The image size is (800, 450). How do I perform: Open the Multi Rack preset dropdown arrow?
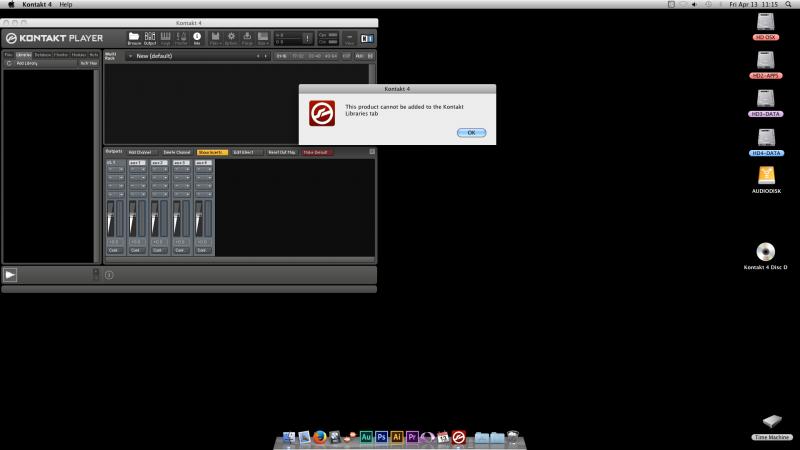[130, 56]
